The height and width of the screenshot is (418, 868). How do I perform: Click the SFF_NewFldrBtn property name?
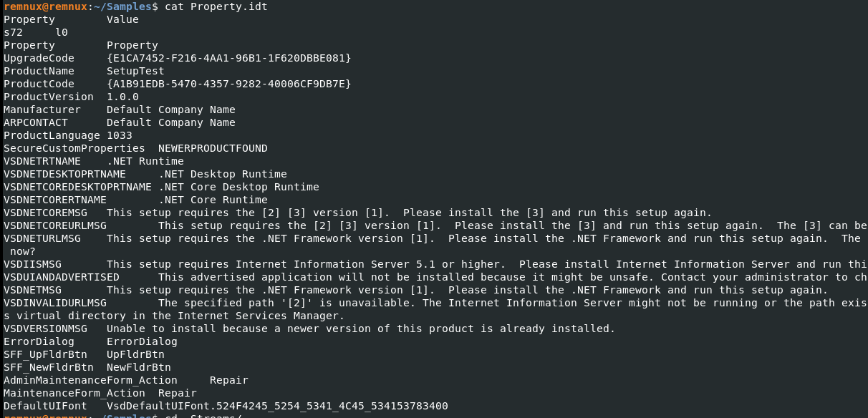click(48, 367)
